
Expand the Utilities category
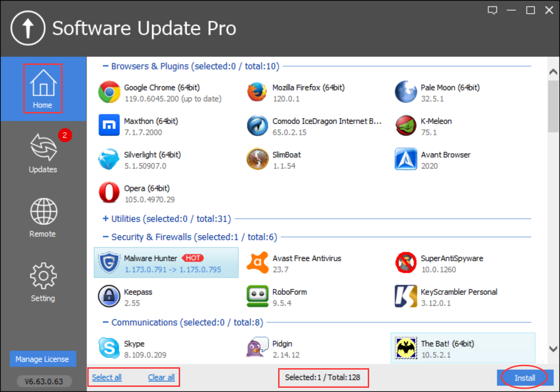pos(107,219)
